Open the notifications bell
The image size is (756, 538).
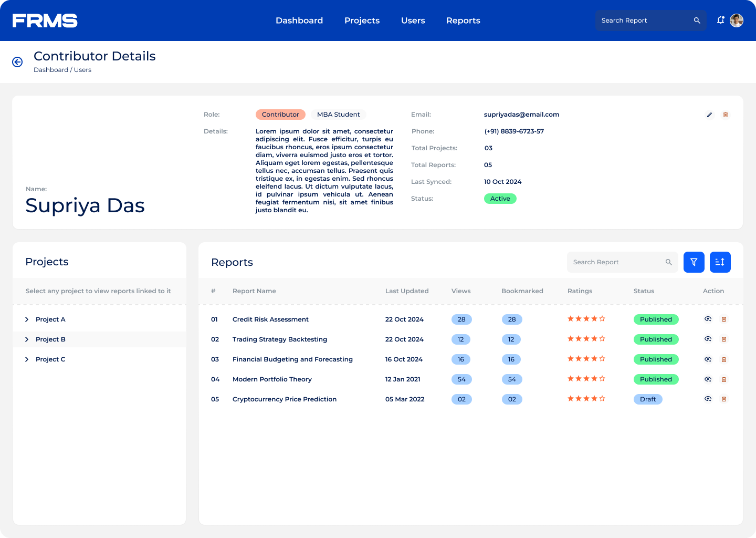coord(721,20)
